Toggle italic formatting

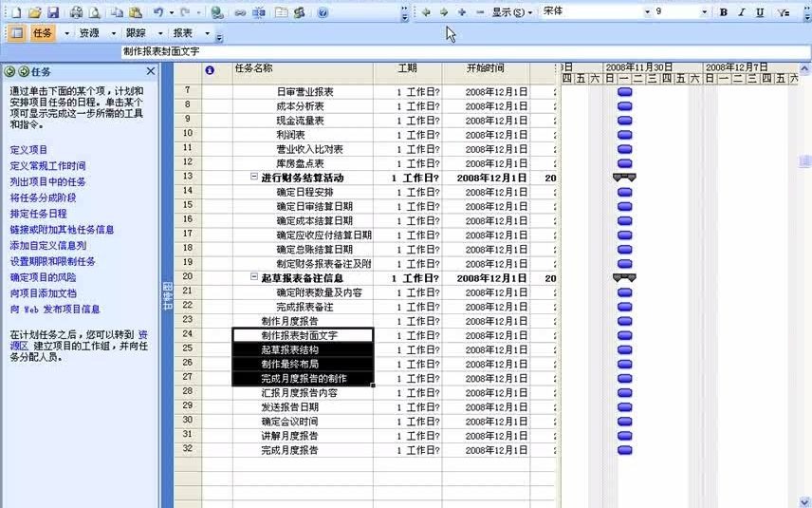tap(742, 12)
